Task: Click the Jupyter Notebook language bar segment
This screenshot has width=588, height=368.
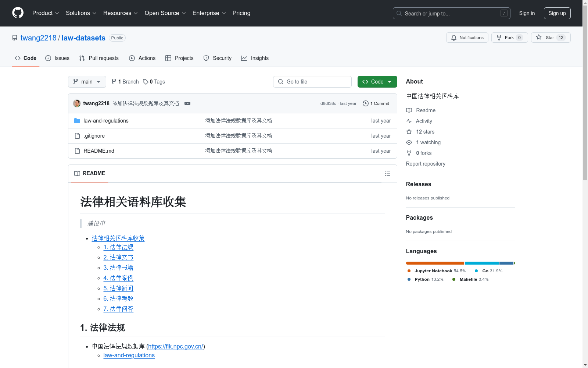Action: (x=435, y=263)
